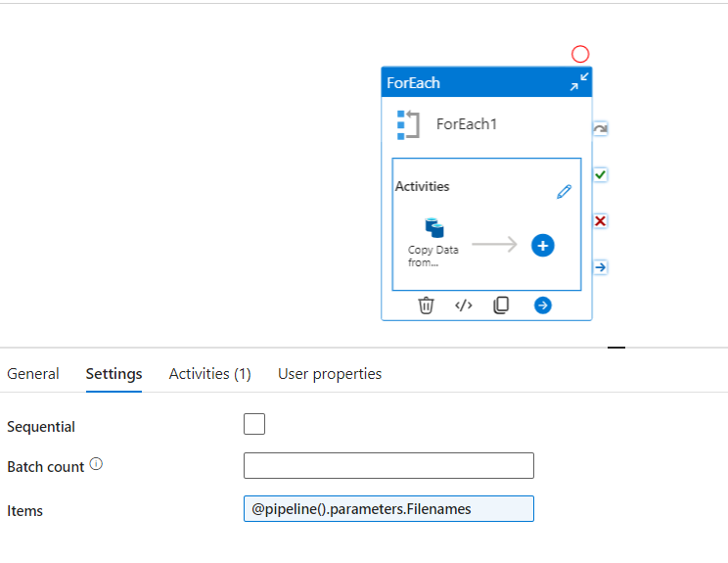728x563 pixels.
Task: Select the Copy Data activity icon
Action: pyautogui.click(x=434, y=229)
